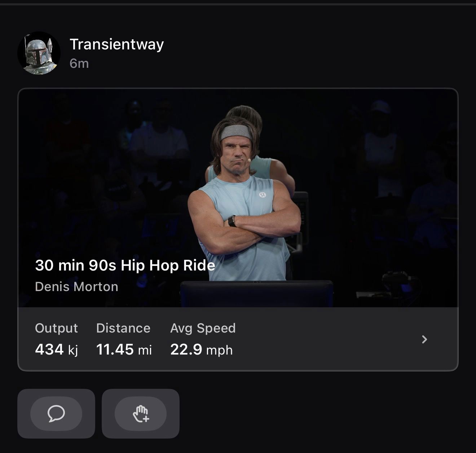Image resolution: width=476 pixels, height=453 pixels.
Task: Select the 11.45 mi distance value
Action: coord(124,349)
